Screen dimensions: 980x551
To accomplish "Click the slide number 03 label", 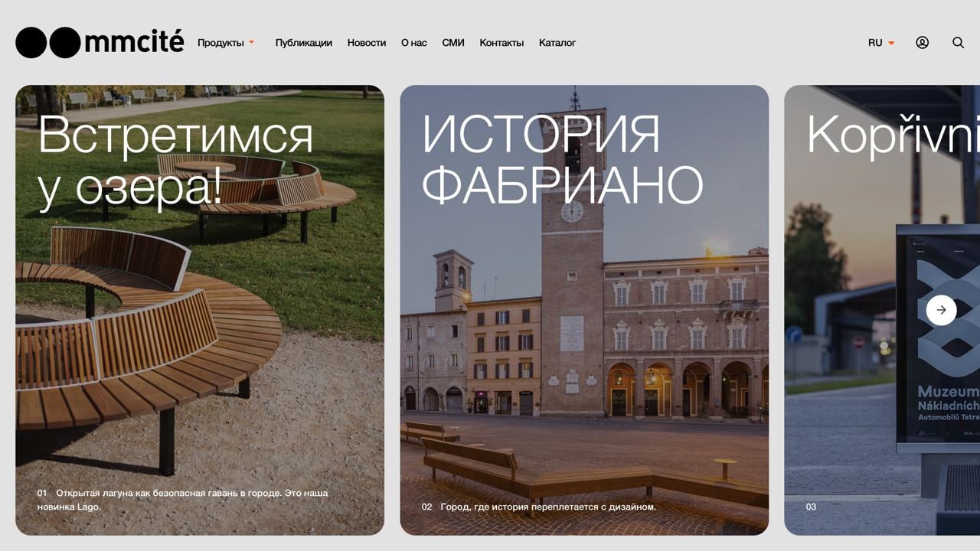I will click(811, 507).
